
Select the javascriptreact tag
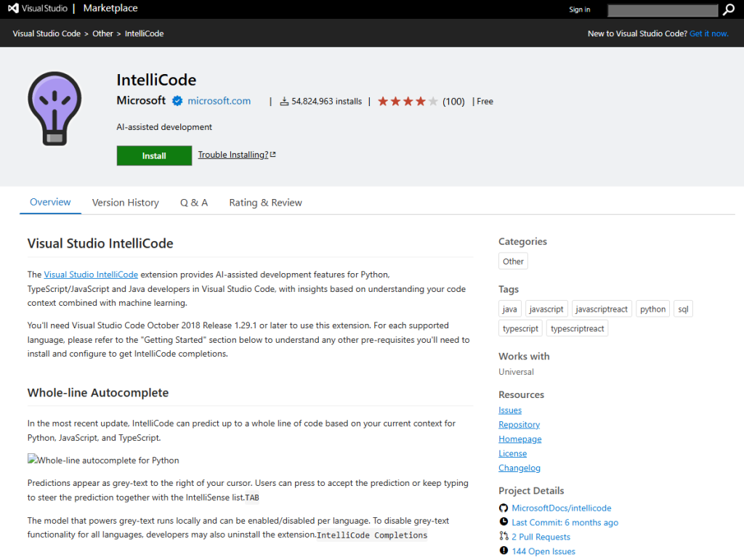(x=602, y=309)
